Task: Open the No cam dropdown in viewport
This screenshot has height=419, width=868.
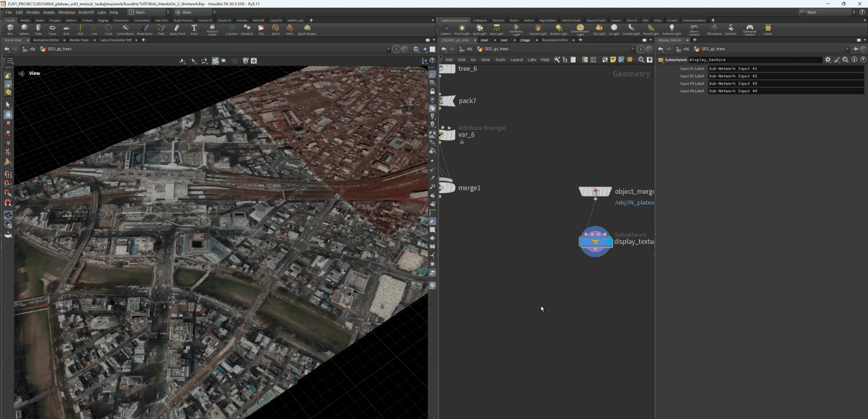Action: pyautogui.click(x=416, y=71)
